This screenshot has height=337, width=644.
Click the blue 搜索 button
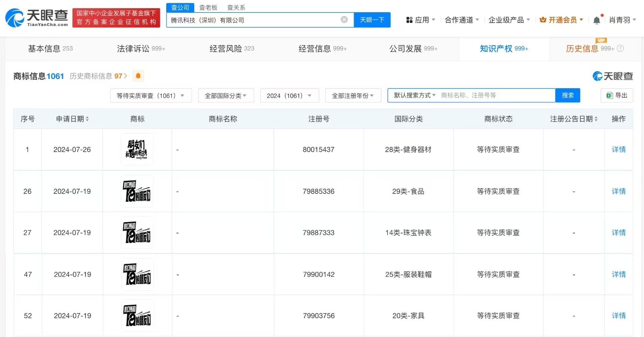(x=568, y=95)
